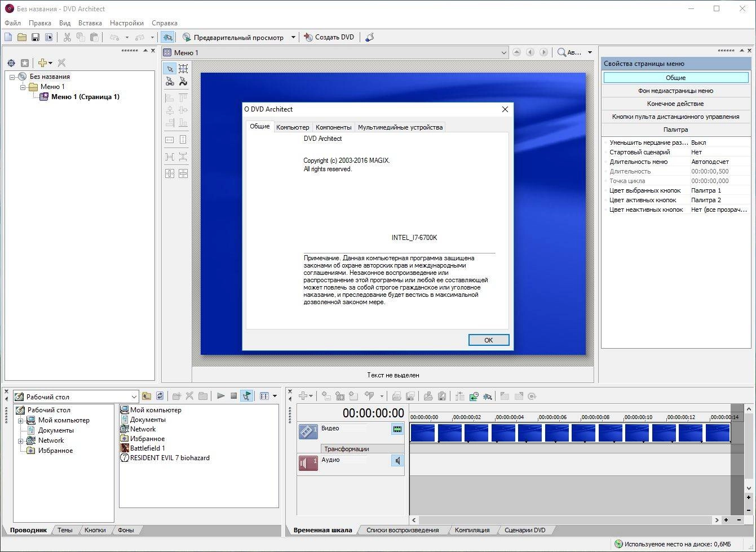Switch to the Компоненты tab in the About dialog
The image size is (756, 552).
333,127
